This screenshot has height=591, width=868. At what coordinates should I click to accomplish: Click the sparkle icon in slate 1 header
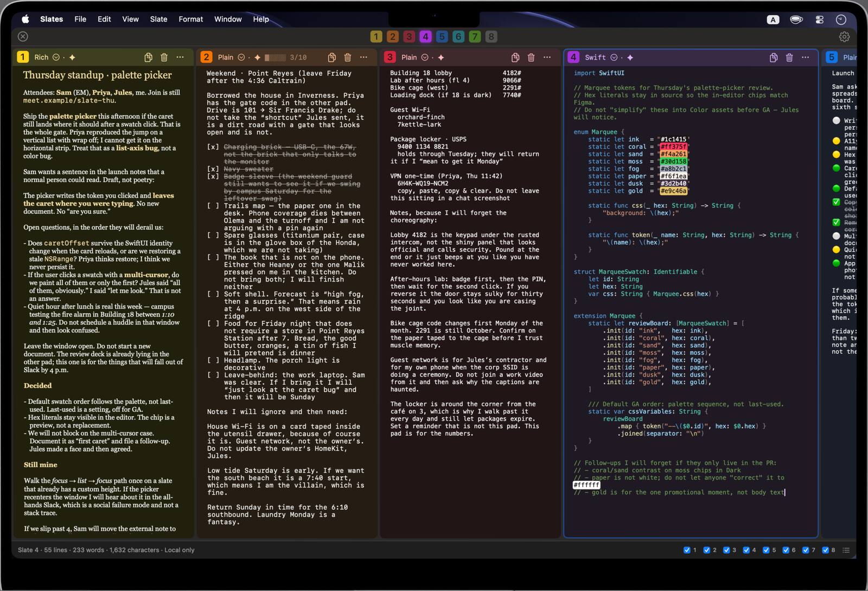(x=72, y=57)
